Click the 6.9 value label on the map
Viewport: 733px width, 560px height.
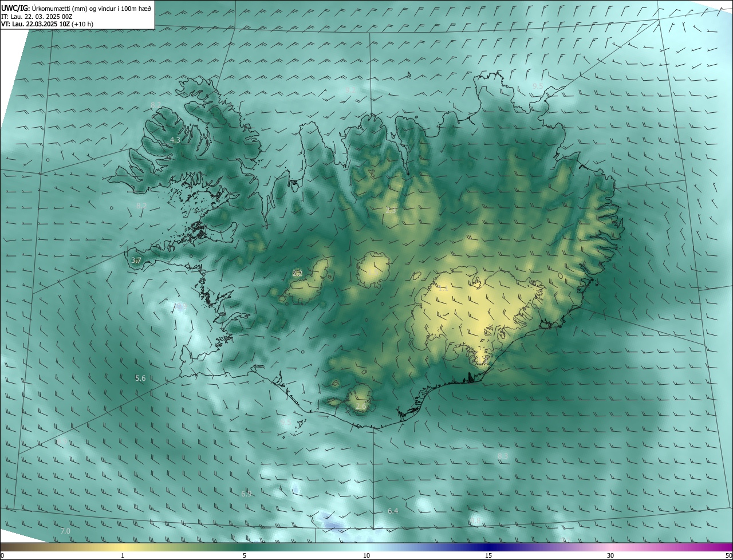pyautogui.click(x=246, y=493)
